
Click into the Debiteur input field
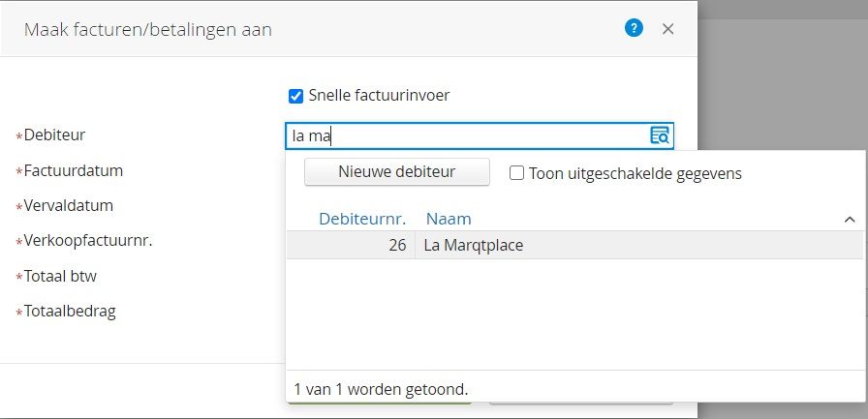click(465, 136)
